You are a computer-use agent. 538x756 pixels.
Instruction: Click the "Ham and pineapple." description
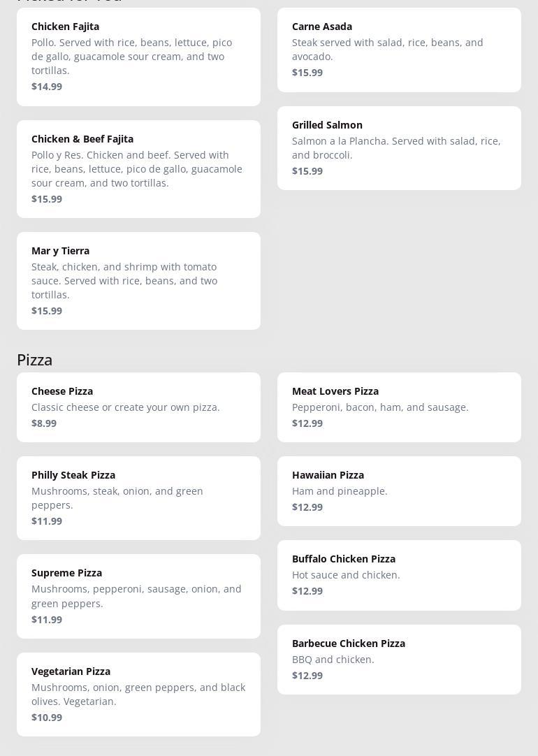tap(340, 491)
